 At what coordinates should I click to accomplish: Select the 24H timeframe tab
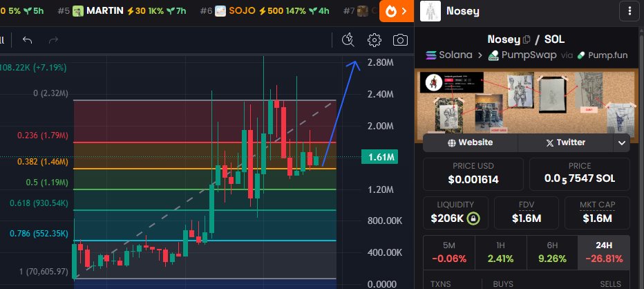click(x=604, y=252)
